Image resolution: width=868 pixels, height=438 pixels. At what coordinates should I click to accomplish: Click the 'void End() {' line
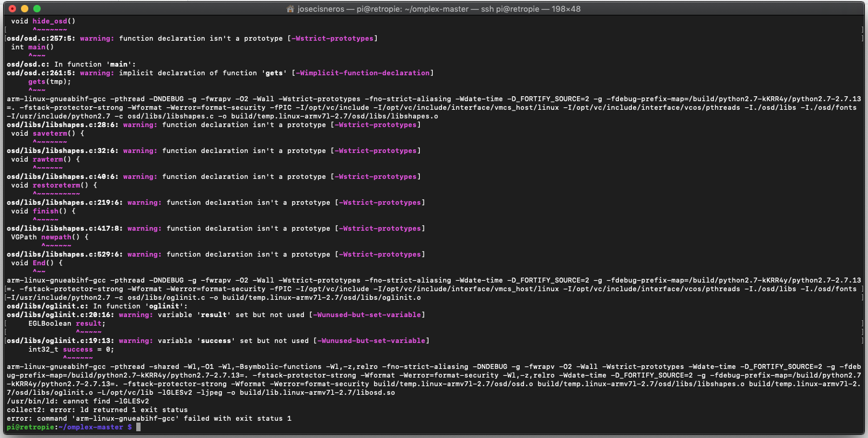[x=37, y=263]
